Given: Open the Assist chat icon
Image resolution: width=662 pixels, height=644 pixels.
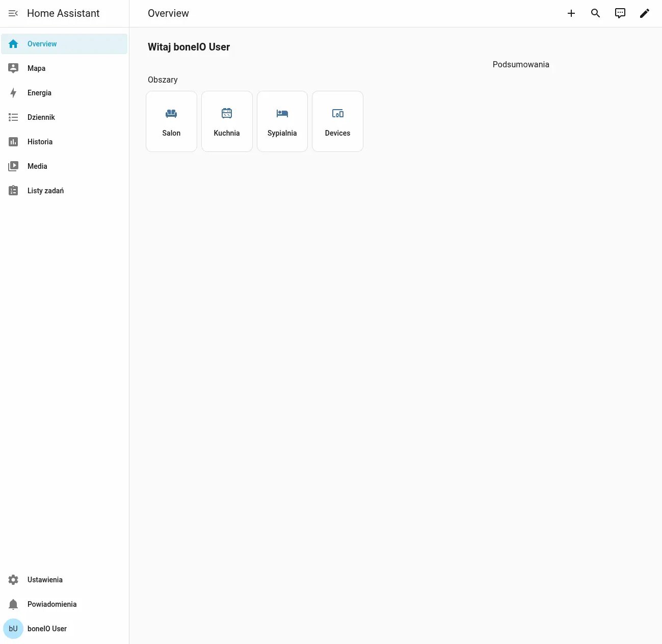Looking at the screenshot, I should [620, 13].
